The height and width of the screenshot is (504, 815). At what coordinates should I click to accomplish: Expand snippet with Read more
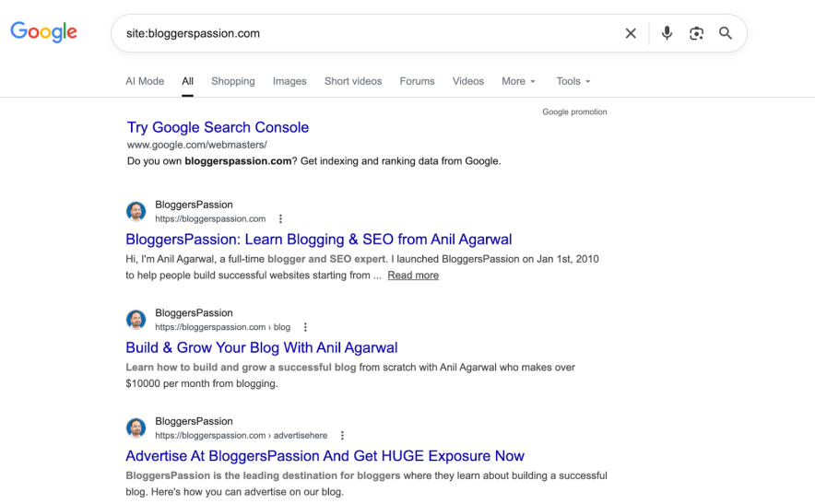point(413,275)
